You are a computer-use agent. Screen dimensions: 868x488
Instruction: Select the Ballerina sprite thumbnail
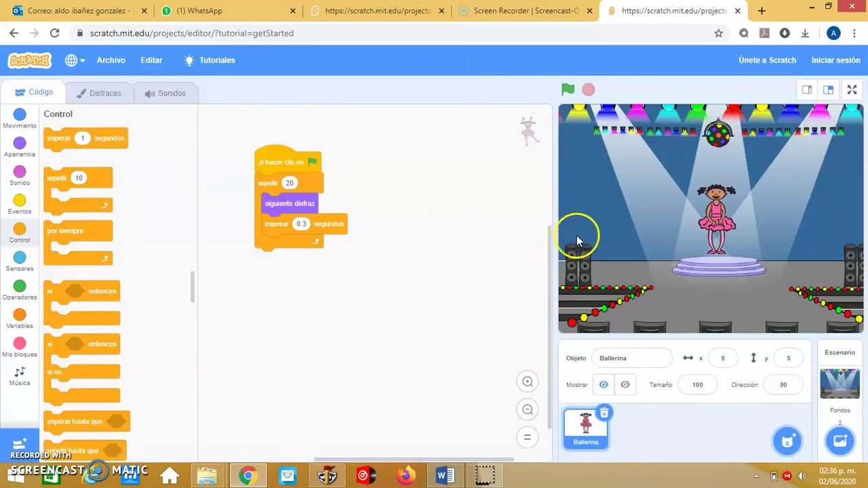(x=586, y=428)
